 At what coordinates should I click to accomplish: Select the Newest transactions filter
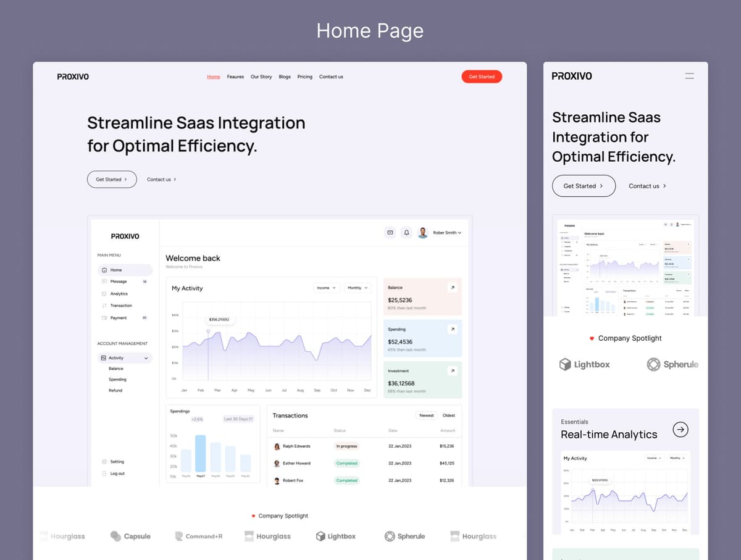426,416
